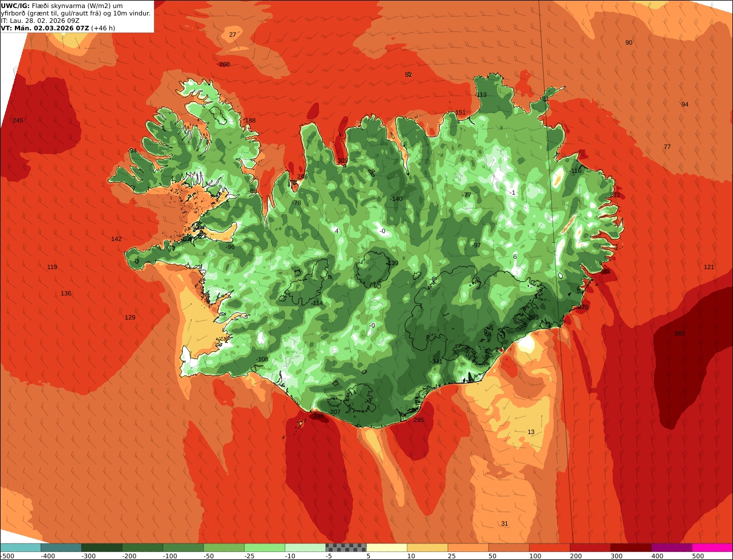
Task: Click the map value '-108' in southwest Iceland
Action: pyautogui.click(x=262, y=359)
